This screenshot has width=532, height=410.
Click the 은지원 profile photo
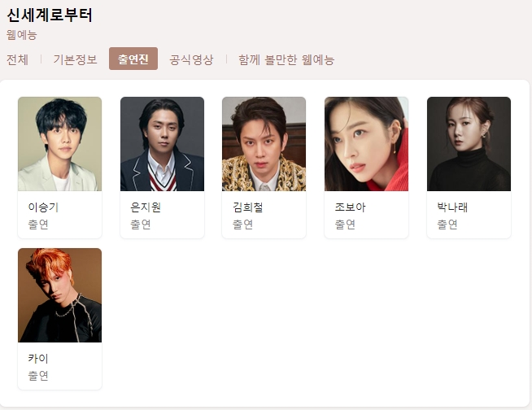click(x=162, y=144)
